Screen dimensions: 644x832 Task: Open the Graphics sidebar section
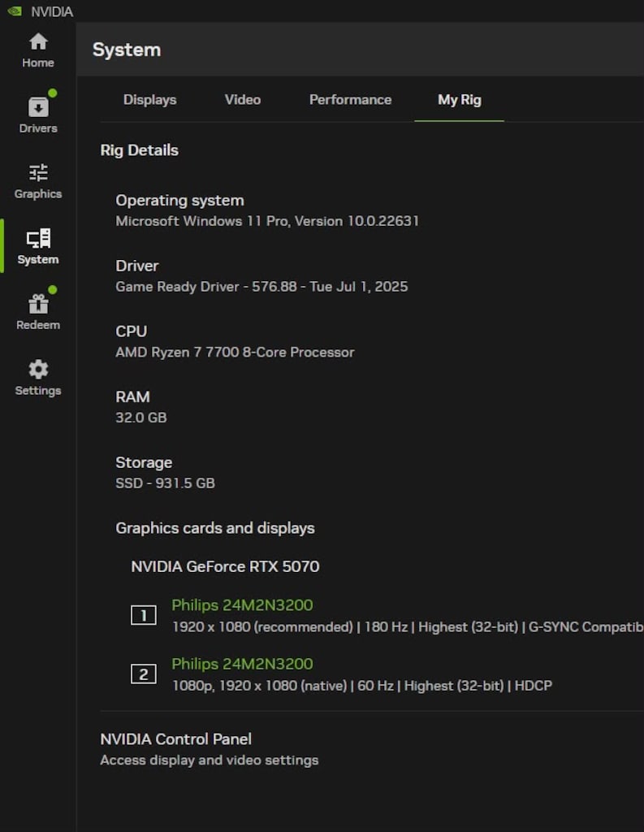pos(37,181)
